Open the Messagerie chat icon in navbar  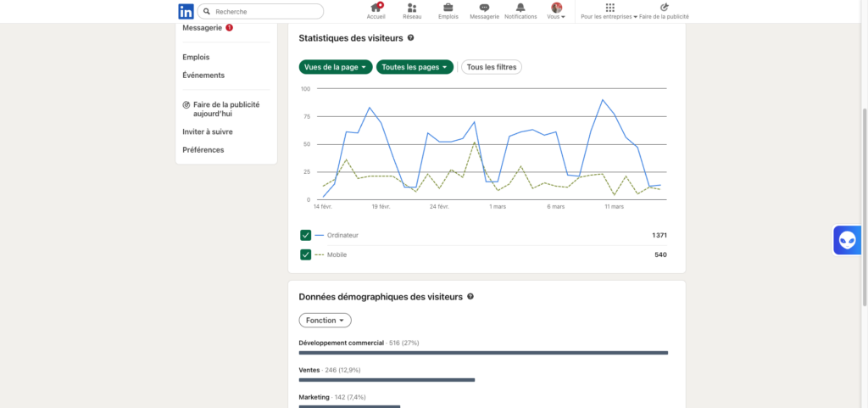click(484, 8)
